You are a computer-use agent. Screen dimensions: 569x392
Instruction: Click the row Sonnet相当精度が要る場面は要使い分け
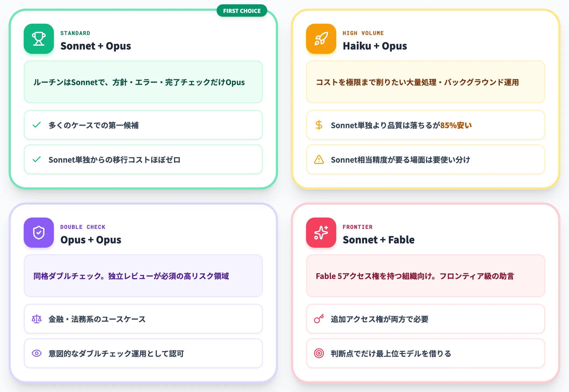tap(426, 159)
